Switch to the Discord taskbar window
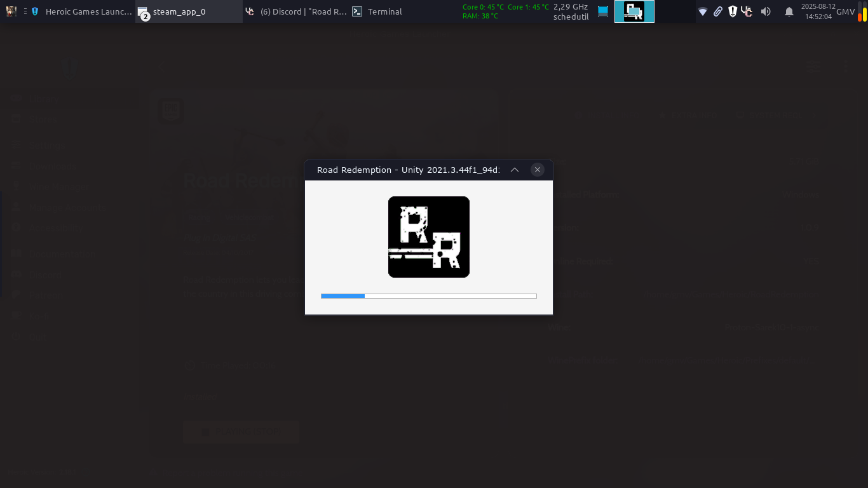 click(296, 11)
